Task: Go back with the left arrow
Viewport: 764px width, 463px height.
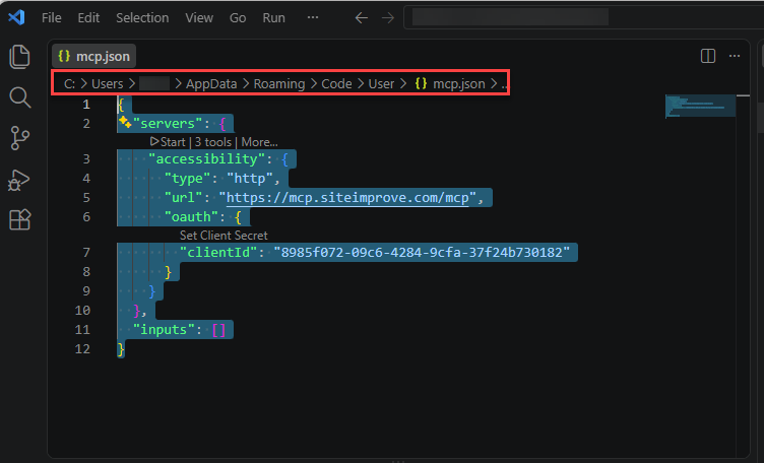Action: 361,18
